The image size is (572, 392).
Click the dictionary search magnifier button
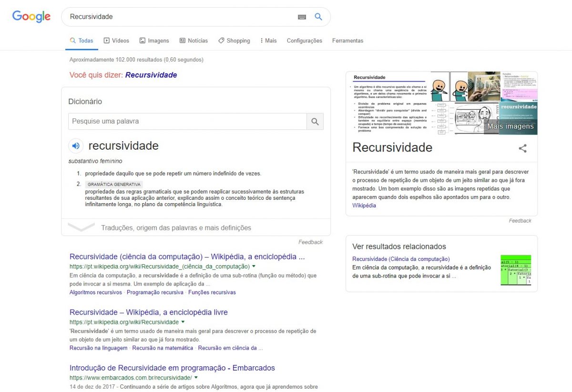(x=315, y=122)
